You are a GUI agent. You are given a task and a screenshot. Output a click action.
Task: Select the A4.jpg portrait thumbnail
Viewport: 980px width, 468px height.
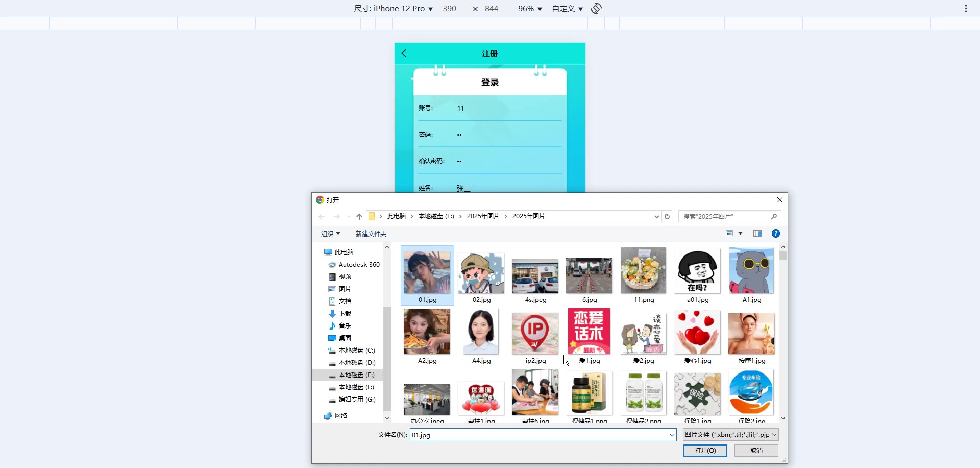pos(481,332)
